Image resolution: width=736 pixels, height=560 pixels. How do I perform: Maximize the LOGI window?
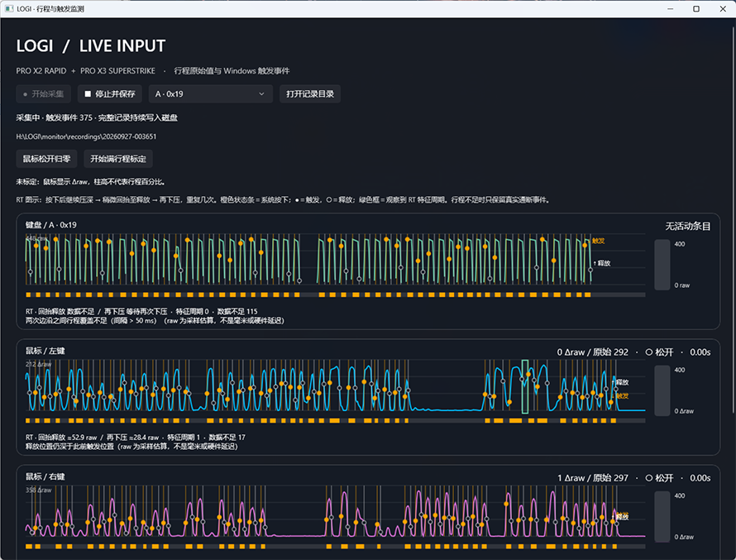[696, 9]
